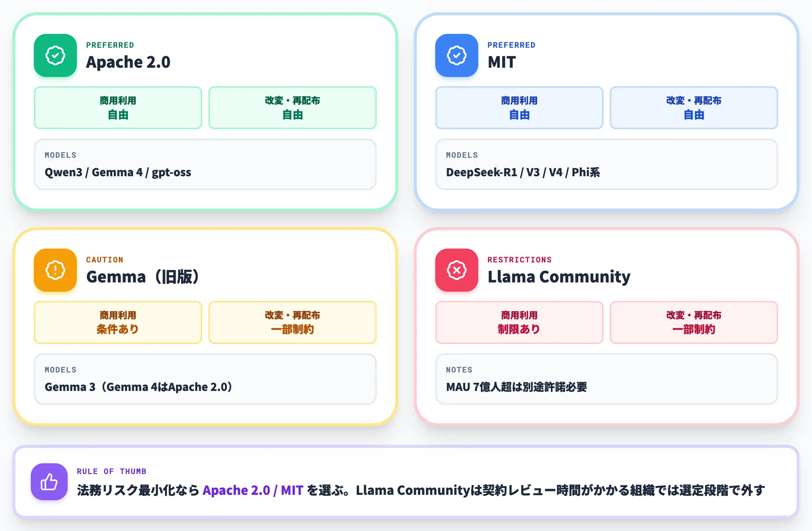Click the Llama 改変・再配布 一部制約 box
812x531 pixels.
click(694, 322)
